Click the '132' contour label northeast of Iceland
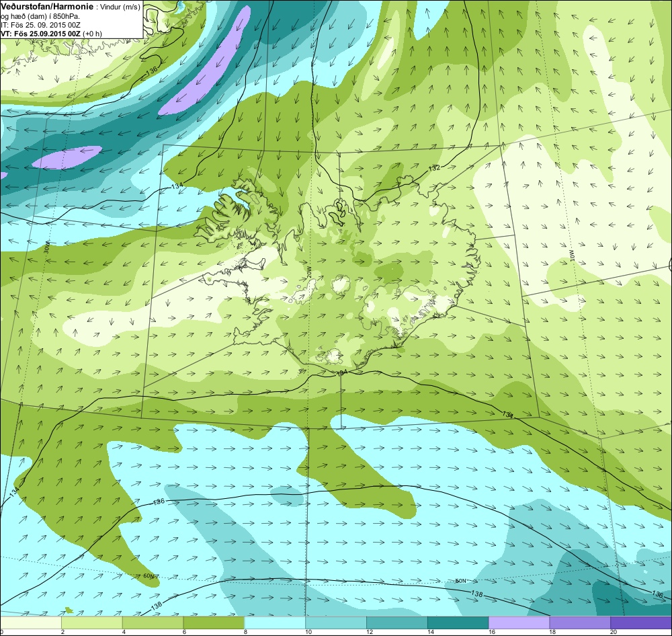The width and height of the screenshot is (672, 636). pyautogui.click(x=434, y=168)
